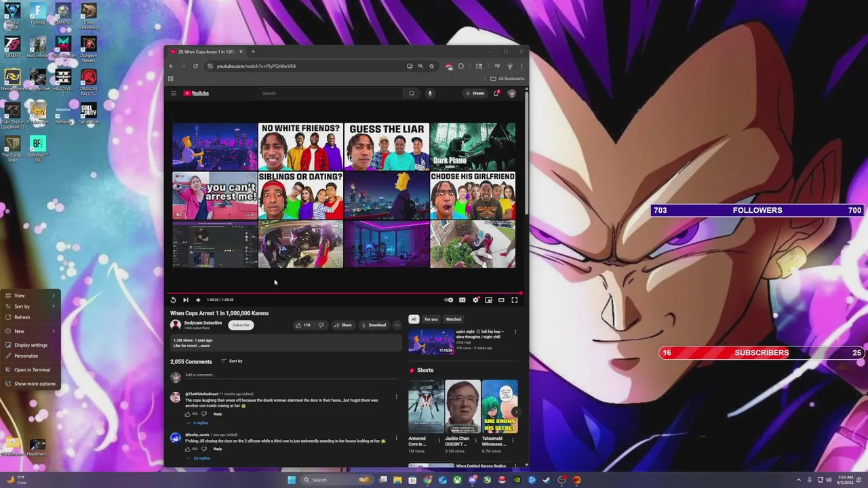Viewport: 868px width, 488px height.
Task: Like the video with 11K likes
Action: point(303,325)
